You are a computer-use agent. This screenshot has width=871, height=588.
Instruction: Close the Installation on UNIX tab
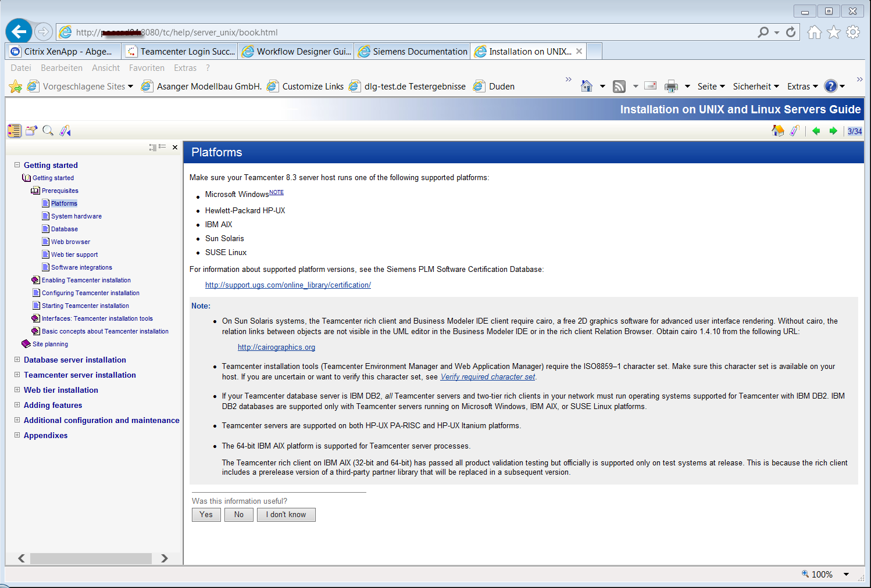(579, 51)
